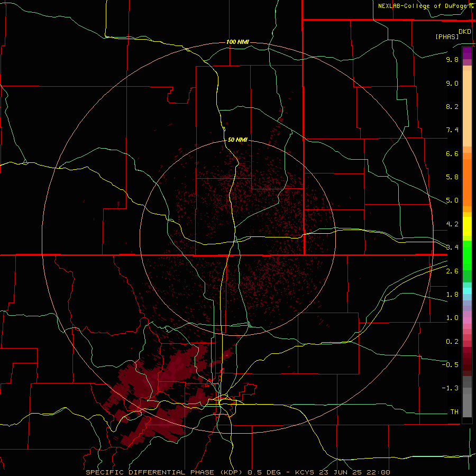Screen dimensions: 476x476
Task: Click the -1.3 color scale label
Action: coord(450,388)
